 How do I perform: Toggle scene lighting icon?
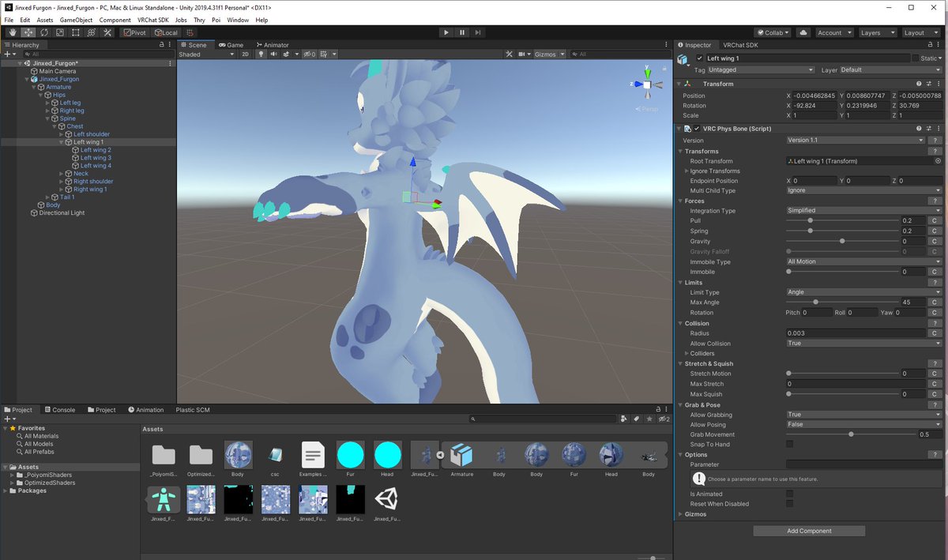[x=259, y=54]
